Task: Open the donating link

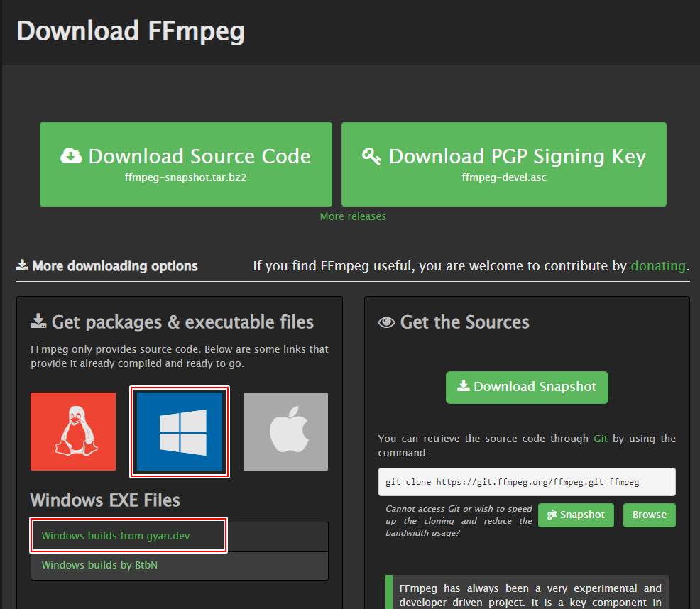Action: click(x=658, y=266)
